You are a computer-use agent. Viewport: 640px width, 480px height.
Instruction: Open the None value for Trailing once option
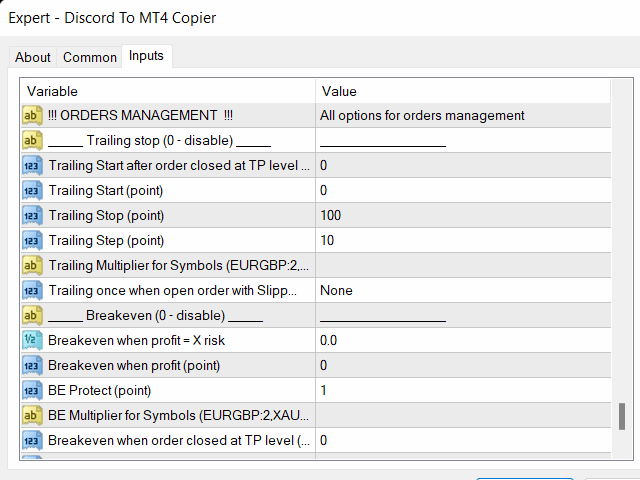point(463,291)
